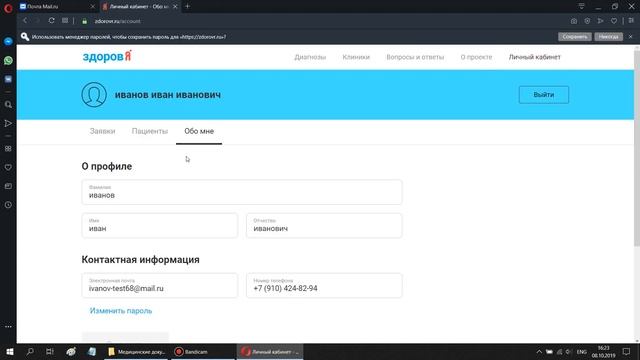Click Никогда in password prompt

point(609,37)
